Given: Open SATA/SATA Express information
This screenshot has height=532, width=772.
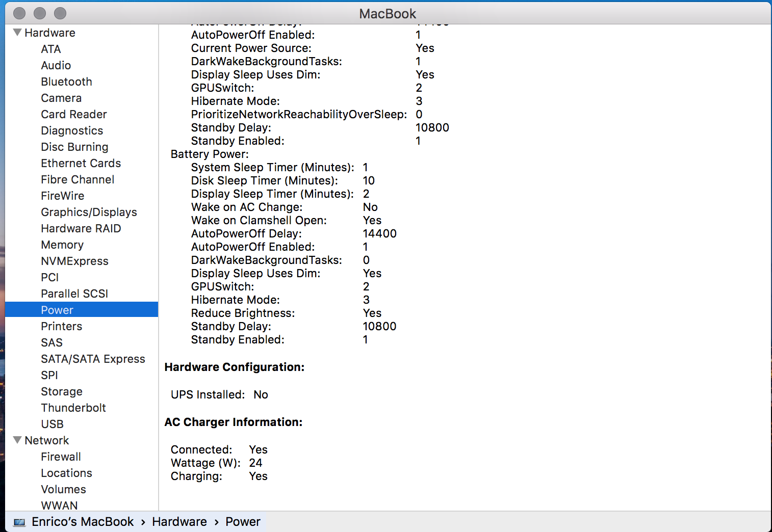Looking at the screenshot, I should coord(93,359).
